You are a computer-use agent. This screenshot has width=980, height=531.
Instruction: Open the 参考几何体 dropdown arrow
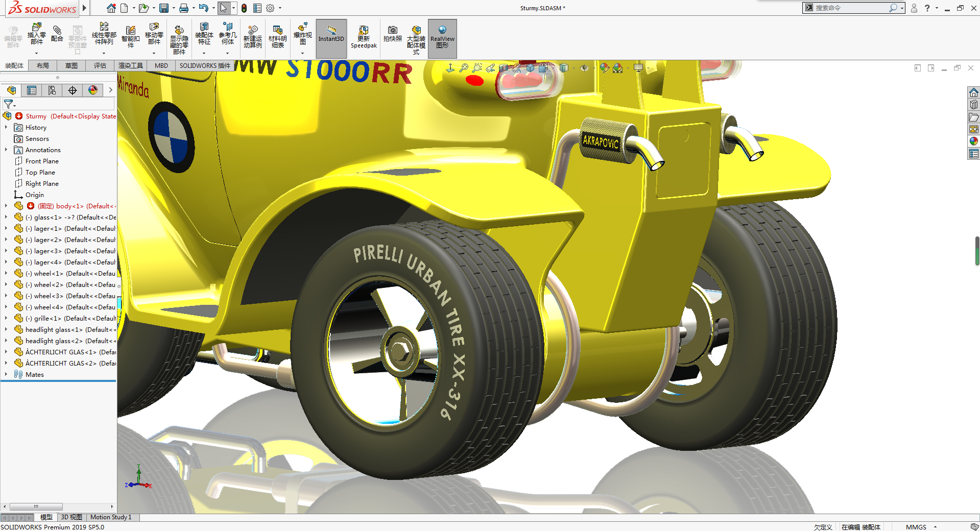click(227, 53)
